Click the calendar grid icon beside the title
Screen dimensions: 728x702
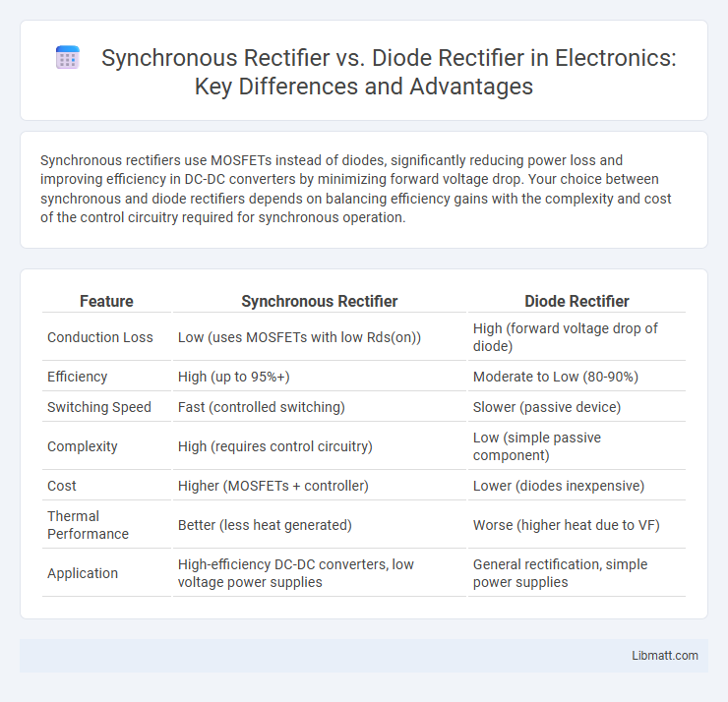point(68,58)
